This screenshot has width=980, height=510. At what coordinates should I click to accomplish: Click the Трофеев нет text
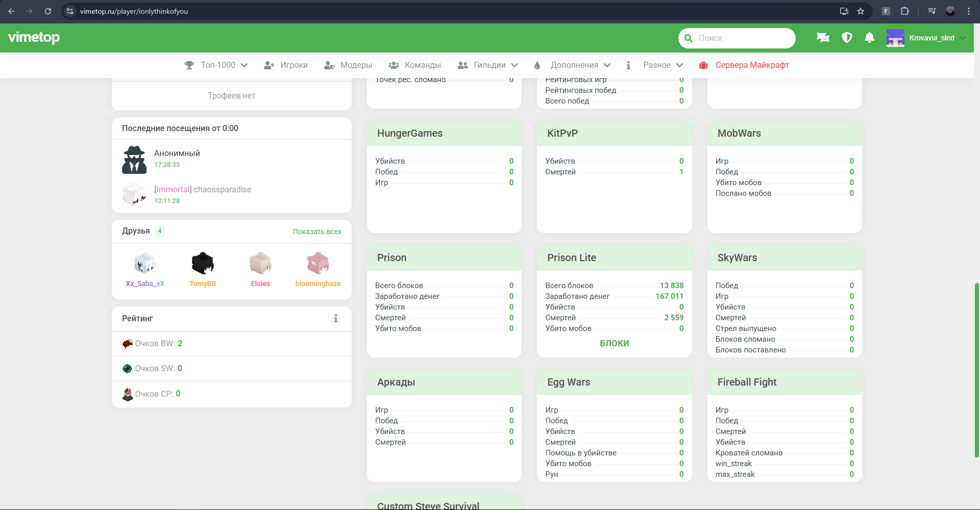click(232, 96)
